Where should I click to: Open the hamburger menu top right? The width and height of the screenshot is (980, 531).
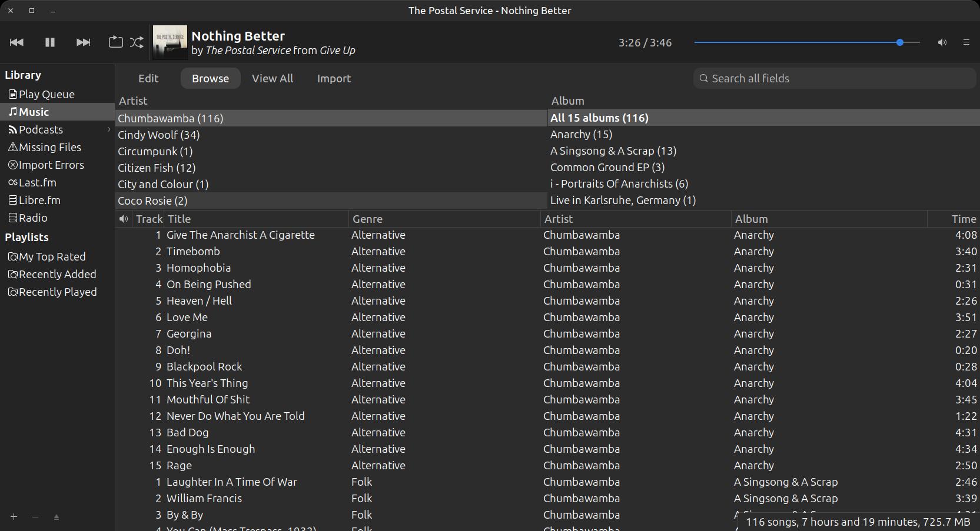coord(966,42)
